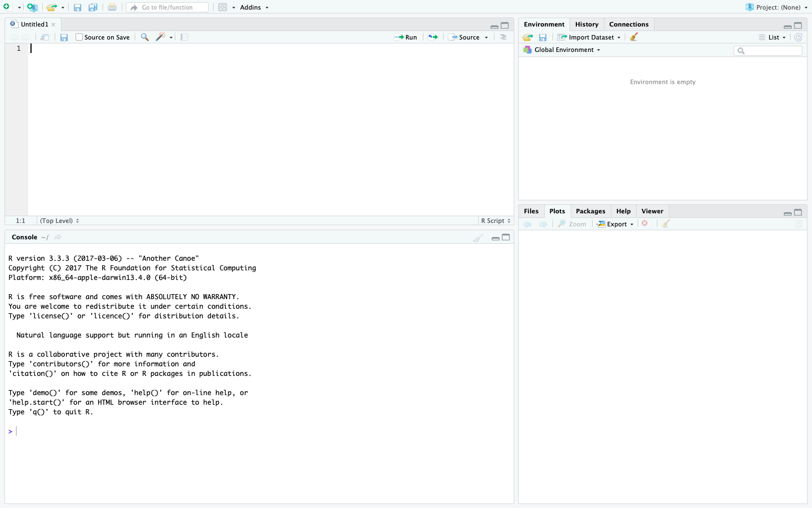Viewport: 812px width, 508px height.
Task: Click the code tools magic wand icon
Action: 161,37
